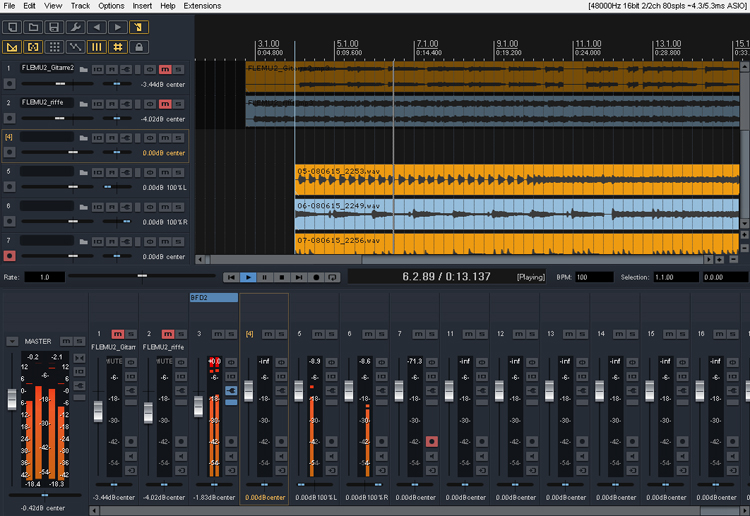The width and height of the screenshot is (750, 516).
Task: Open the MASTER dropdown arrow in the mixer
Action: pyautogui.click(x=12, y=341)
